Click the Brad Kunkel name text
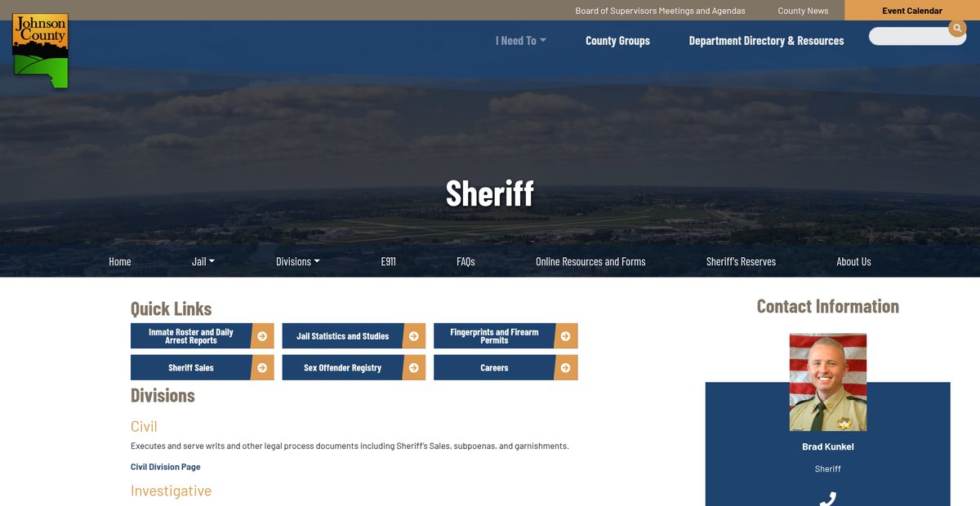Screen dimensions: 980x506 tap(828, 446)
